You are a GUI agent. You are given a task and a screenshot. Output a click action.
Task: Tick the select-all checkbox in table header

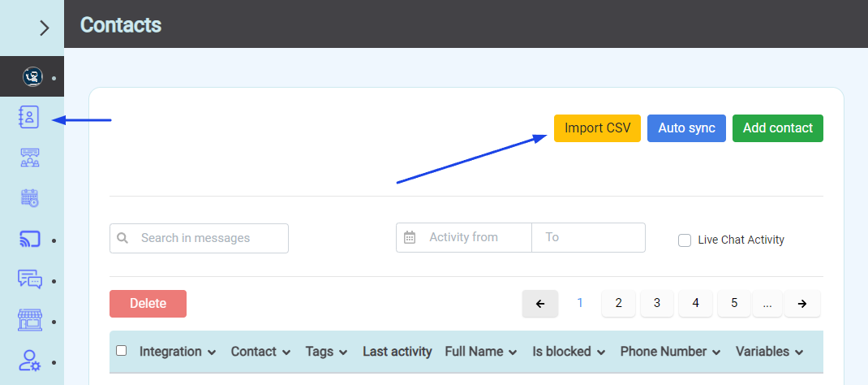point(121,351)
